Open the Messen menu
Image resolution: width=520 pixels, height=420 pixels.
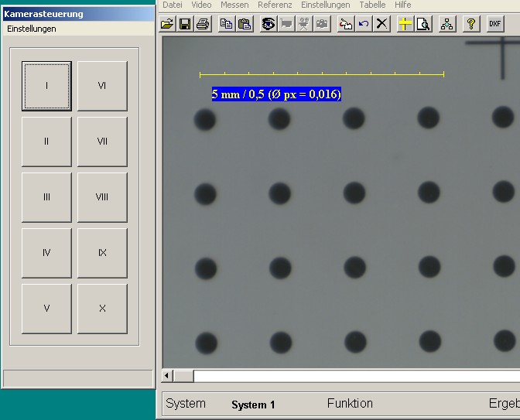click(x=234, y=5)
